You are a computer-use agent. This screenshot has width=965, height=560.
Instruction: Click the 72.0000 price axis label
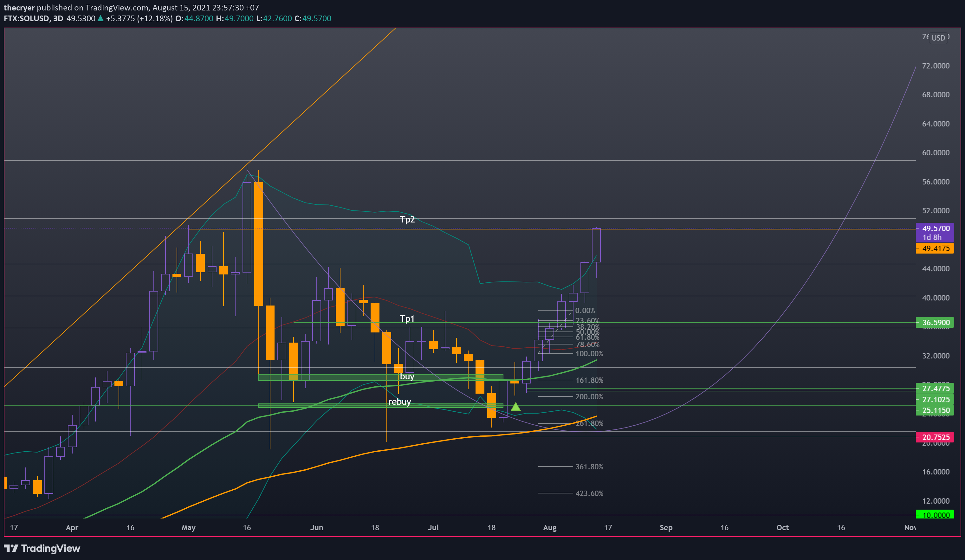pos(936,66)
